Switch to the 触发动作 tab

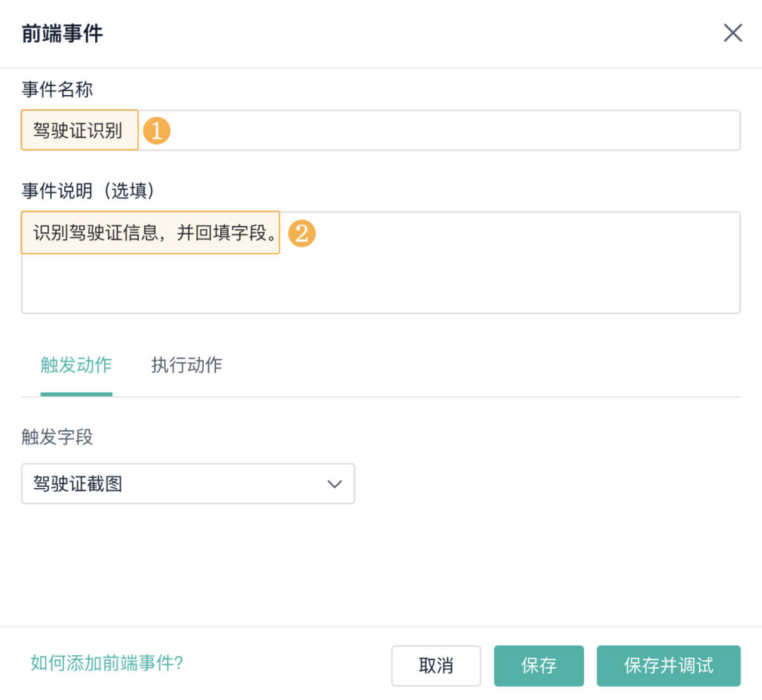coord(76,365)
